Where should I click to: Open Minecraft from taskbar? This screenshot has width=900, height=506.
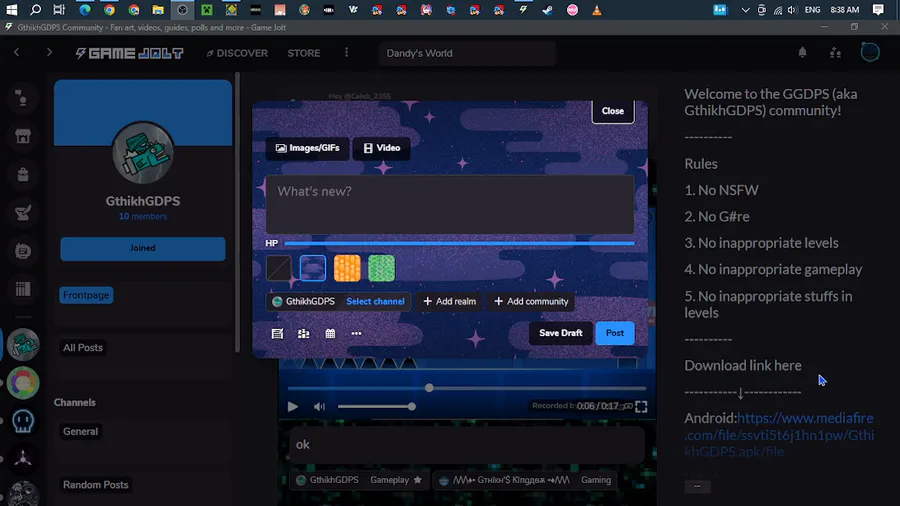coord(207,10)
